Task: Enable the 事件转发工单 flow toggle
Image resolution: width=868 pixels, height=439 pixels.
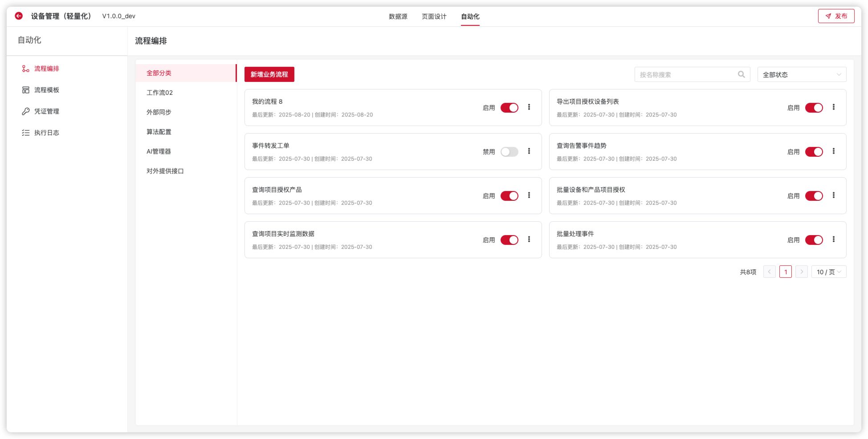Action: [x=509, y=152]
